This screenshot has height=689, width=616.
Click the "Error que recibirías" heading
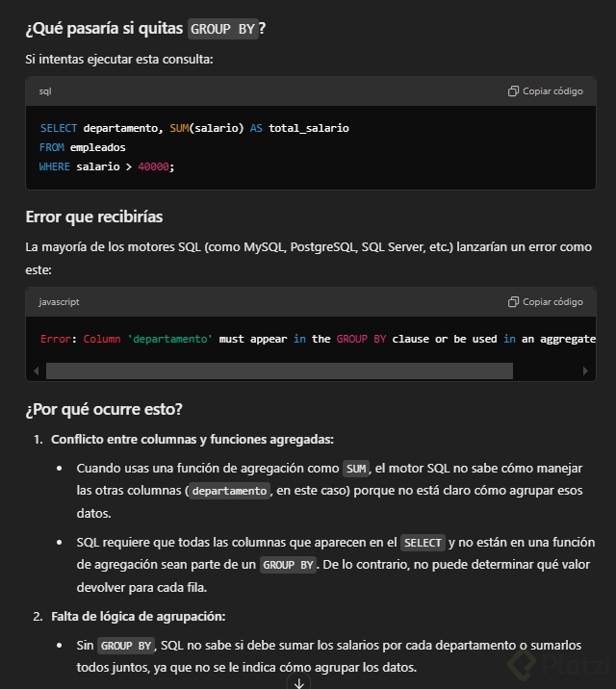pos(94,216)
